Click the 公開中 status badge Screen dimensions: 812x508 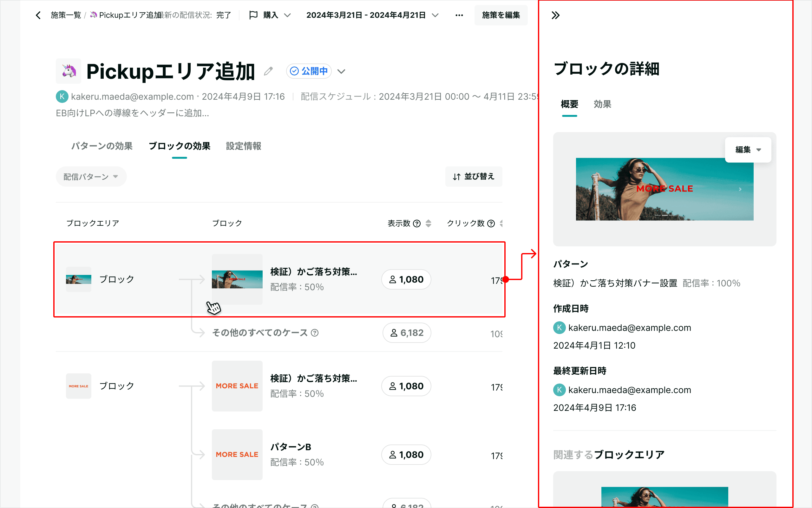309,71
